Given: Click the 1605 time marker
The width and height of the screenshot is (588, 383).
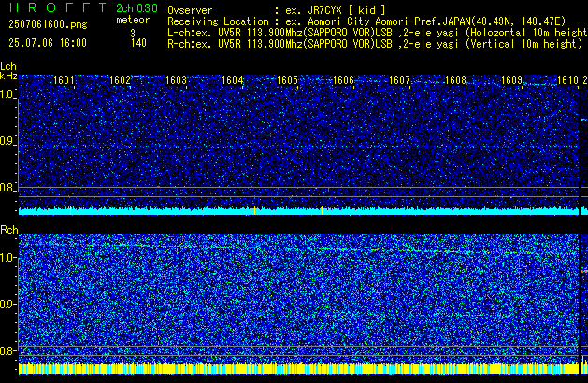Looking at the screenshot, I should [x=288, y=80].
